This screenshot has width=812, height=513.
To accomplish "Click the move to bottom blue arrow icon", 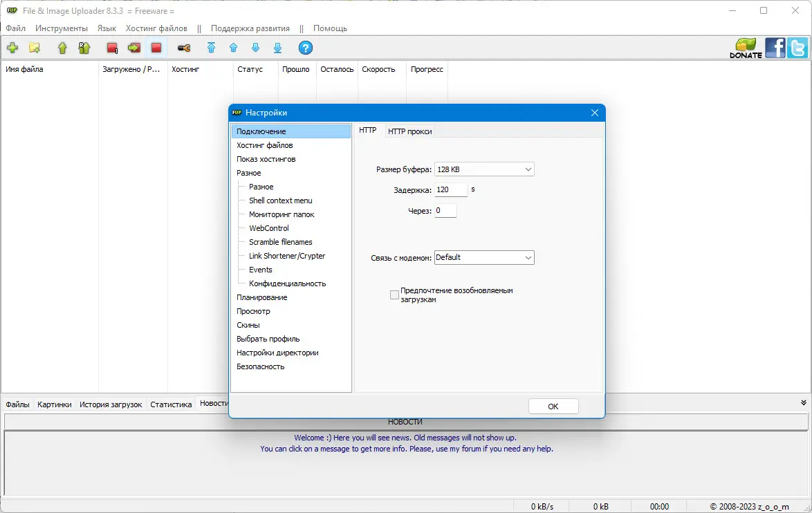I will pyautogui.click(x=277, y=48).
